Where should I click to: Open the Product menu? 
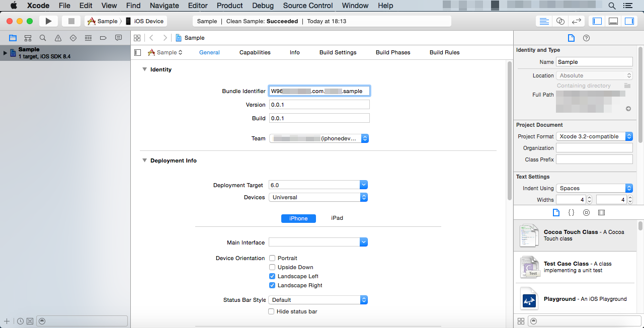230,6
